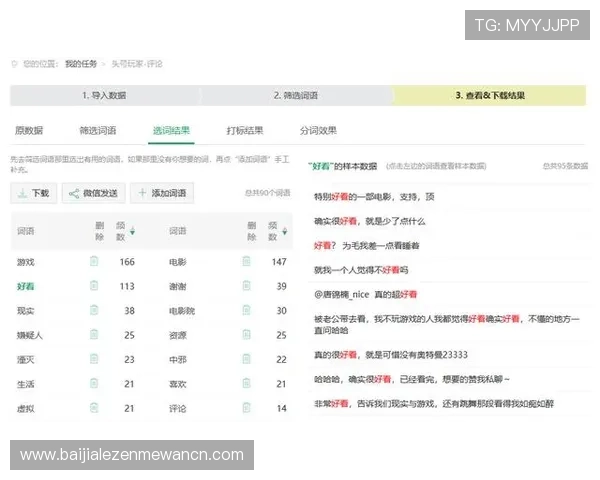Click sample comment starting with 哈哈哈
Image resolution: width=600 pixels, height=480 pixels.
click(x=412, y=379)
